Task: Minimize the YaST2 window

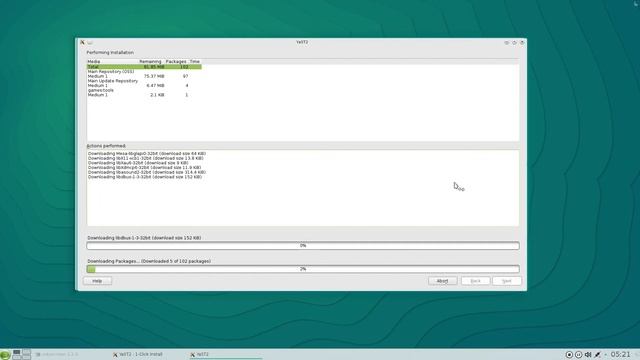Action: (x=507, y=42)
